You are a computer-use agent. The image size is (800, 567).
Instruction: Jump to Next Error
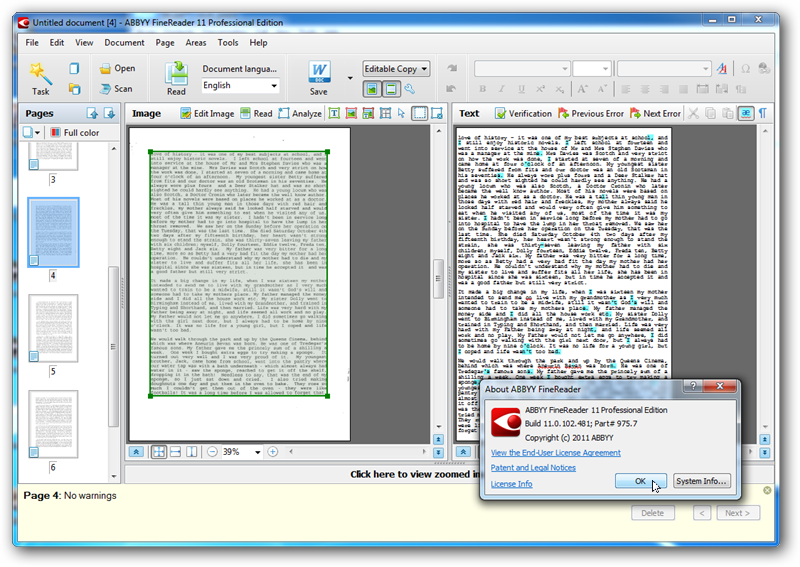(x=656, y=113)
